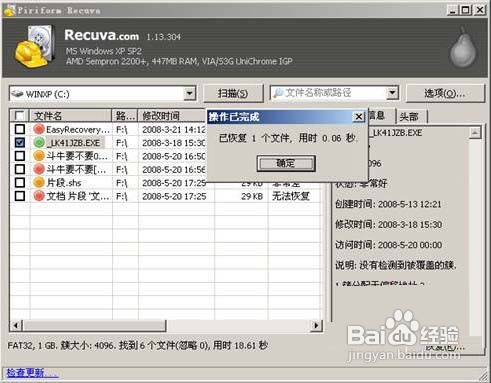This screenshot has height=383, width=491.
Task: Click the red status dot beside 文档 片段
Action: point(39,196)
